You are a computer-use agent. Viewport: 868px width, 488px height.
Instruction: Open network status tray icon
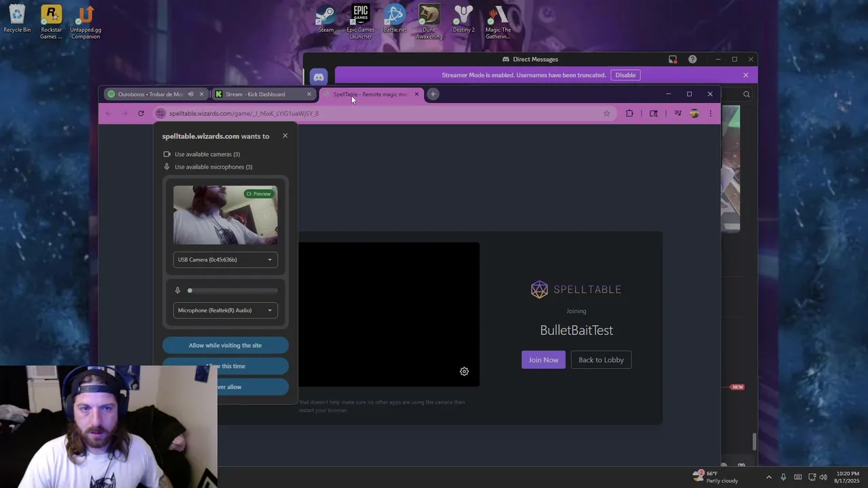812,477
